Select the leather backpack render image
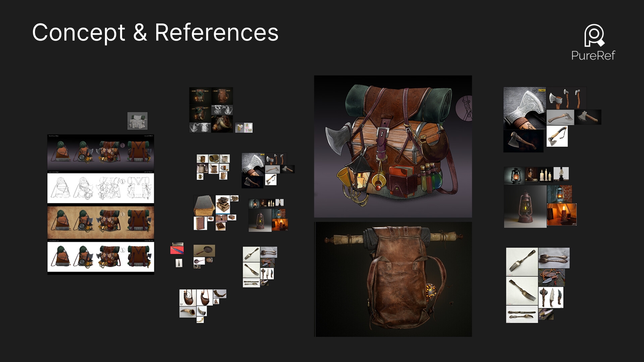This screenshot has width=644, height=362. point(393,279)
